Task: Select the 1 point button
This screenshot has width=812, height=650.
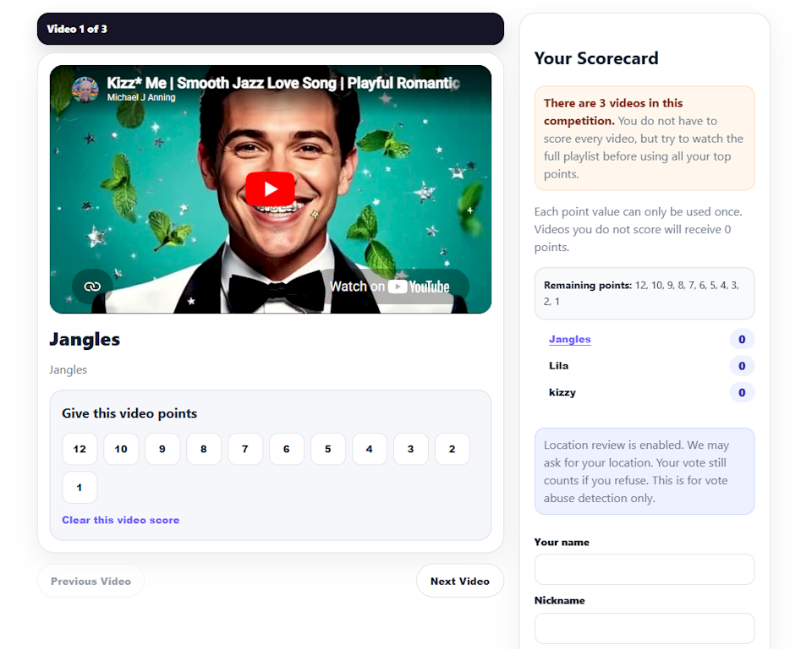Action: [80, 487]
